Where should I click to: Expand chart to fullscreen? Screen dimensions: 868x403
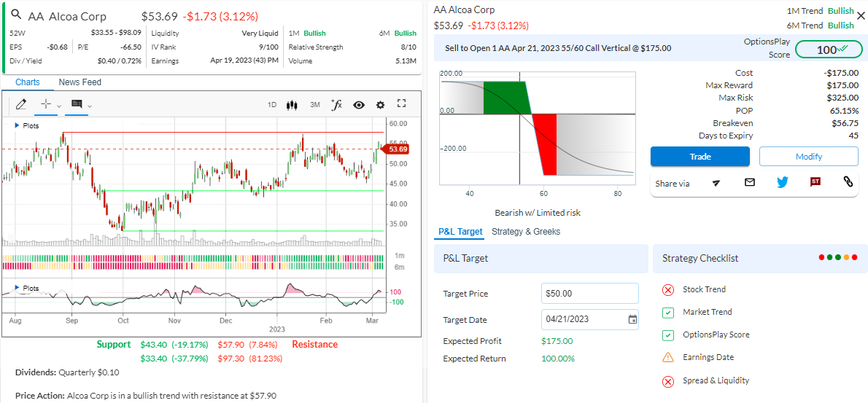pos(402,103)
